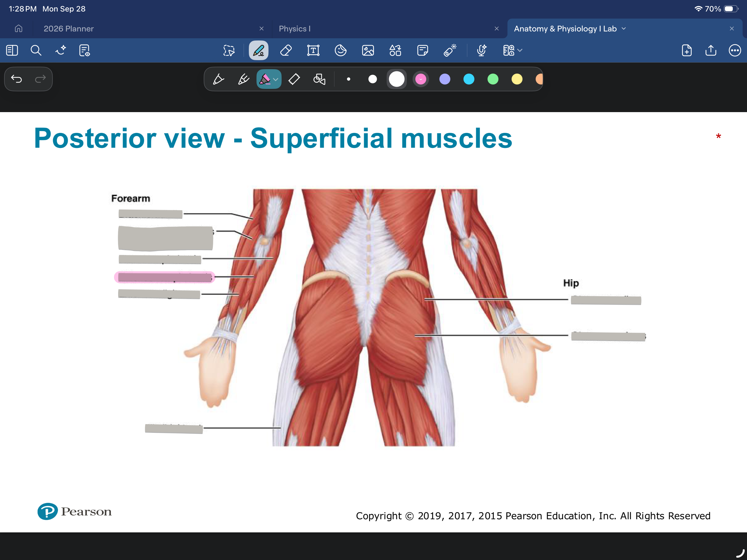Image resolution: width=747 pixels, height=560 pixels.
Task: Select the lasso selection tool
Action: 229,51
